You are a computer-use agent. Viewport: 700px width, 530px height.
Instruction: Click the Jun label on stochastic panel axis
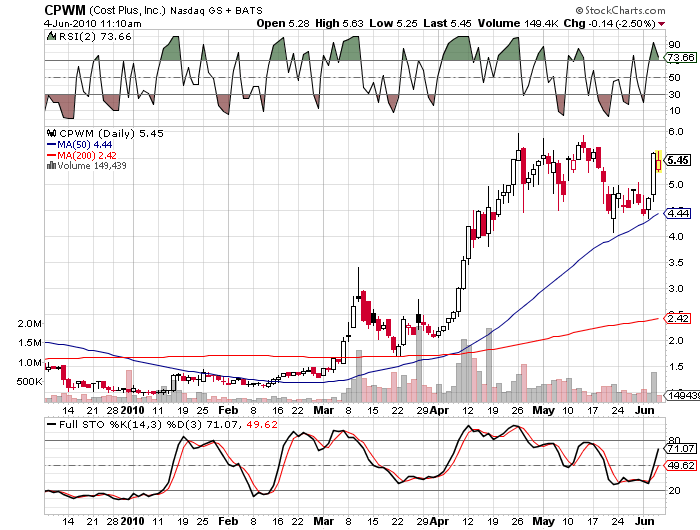click(x=645, y=521)
